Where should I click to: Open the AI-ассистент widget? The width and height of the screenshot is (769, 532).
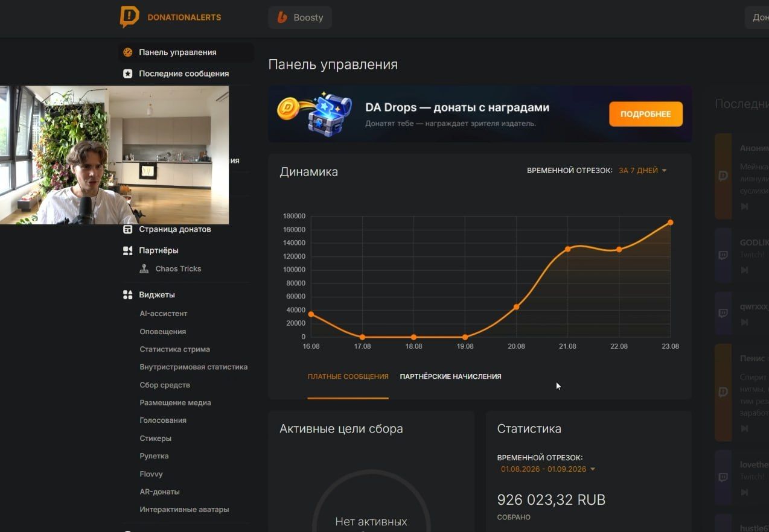pyautogui.click(x=164, y=314)
